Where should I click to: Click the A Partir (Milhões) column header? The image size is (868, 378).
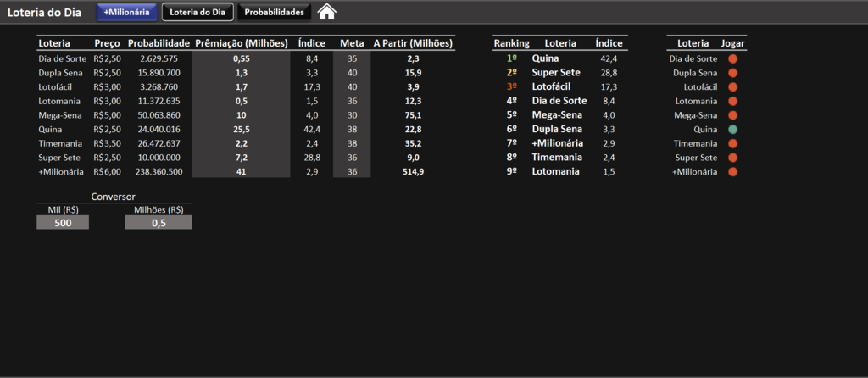(413, 43)
